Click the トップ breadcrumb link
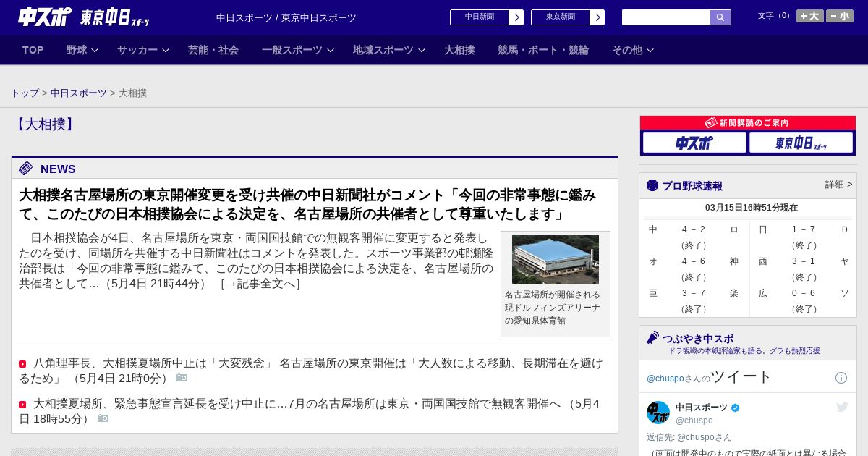Image resolution: width=868 pixels, height=456 pixels. (x=25, y=93)
